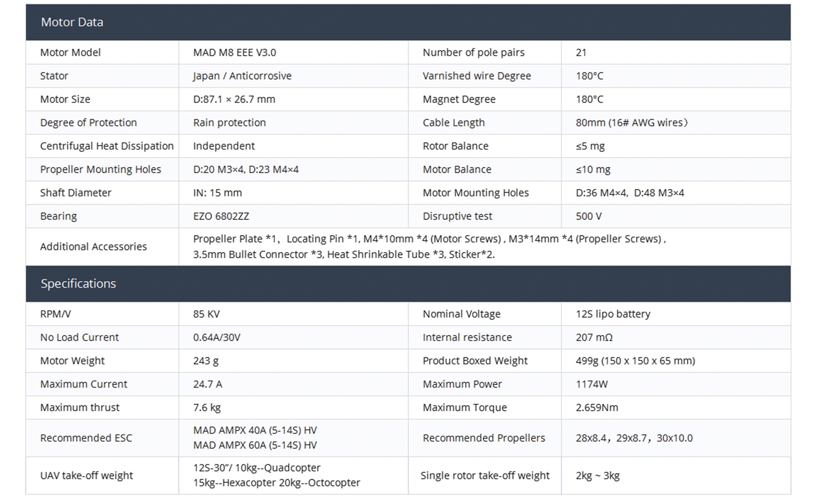
Task: Select the MAD AMPX 40A (5-14S) HV text
Action: coord(255,430)
